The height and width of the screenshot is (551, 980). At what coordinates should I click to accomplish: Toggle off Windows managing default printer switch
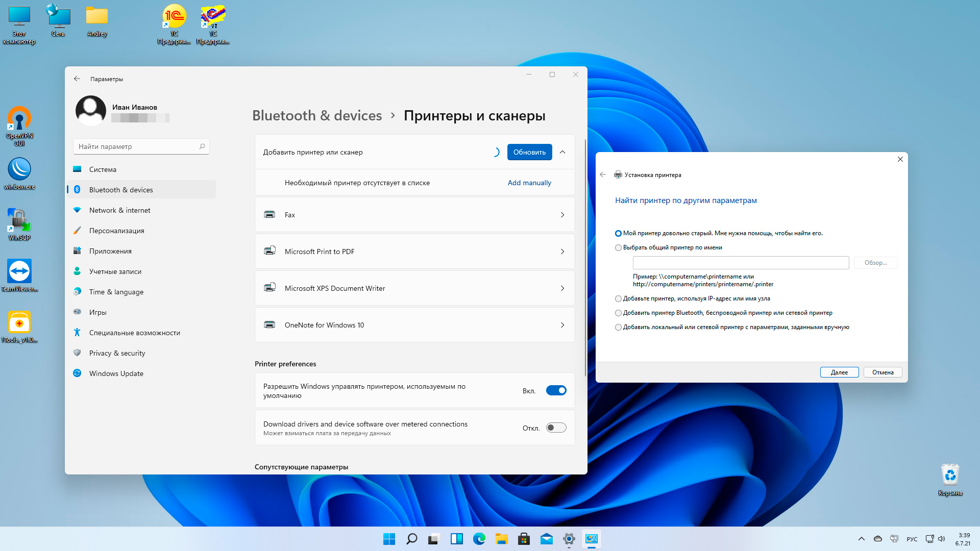556,391
